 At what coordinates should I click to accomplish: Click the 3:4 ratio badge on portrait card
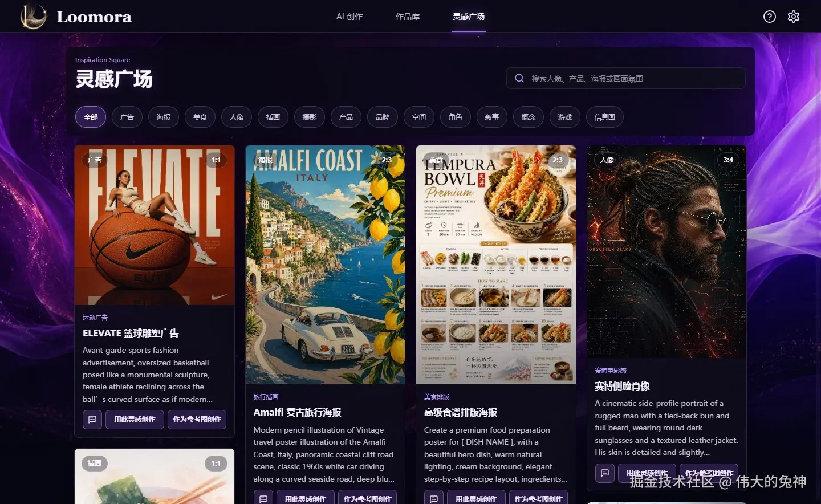point(728,160)
